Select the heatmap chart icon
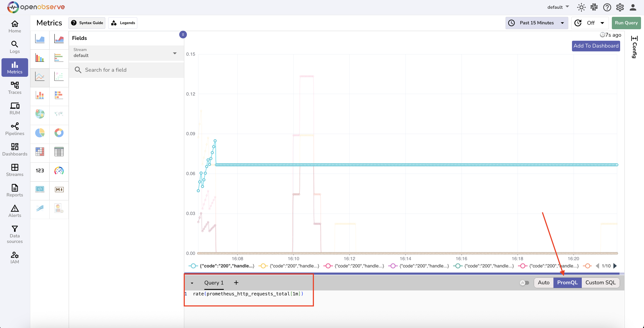Screen dimensions: 644x328 click(40, 152)
